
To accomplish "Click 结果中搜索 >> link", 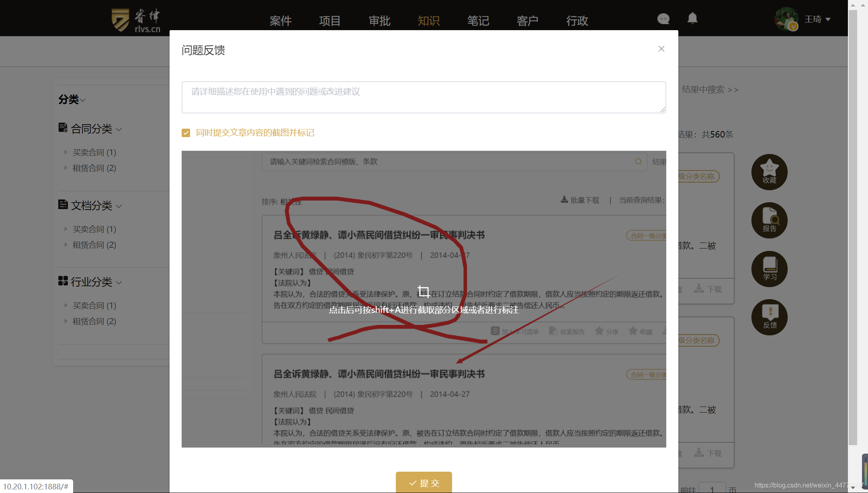I will click(x=710, y=90).
